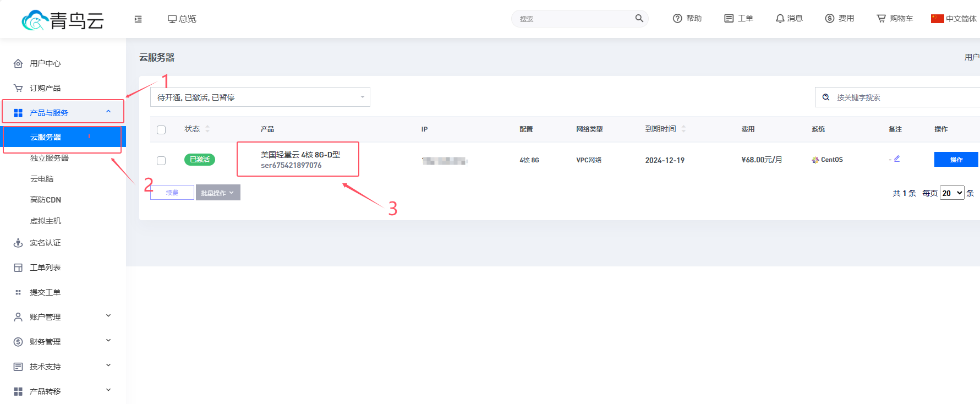Open the 总览 overview page
980x404 pixels.
pos(182,19)
